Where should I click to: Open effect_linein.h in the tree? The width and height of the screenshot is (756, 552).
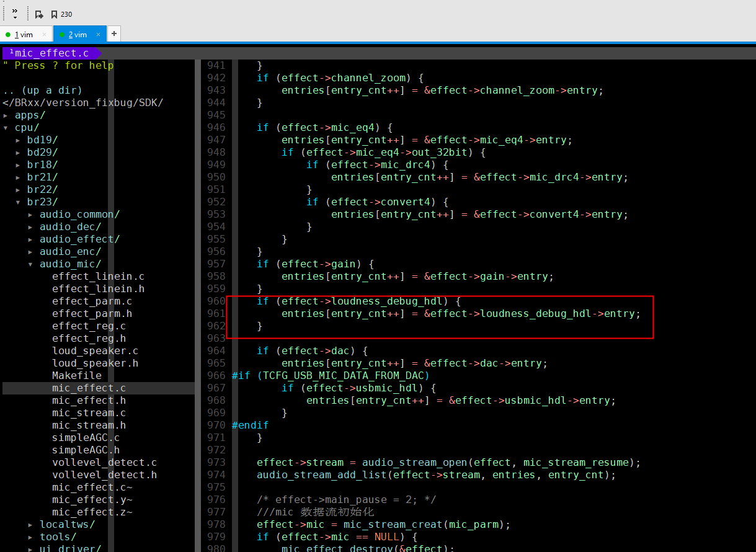click(x=98, y=289)
